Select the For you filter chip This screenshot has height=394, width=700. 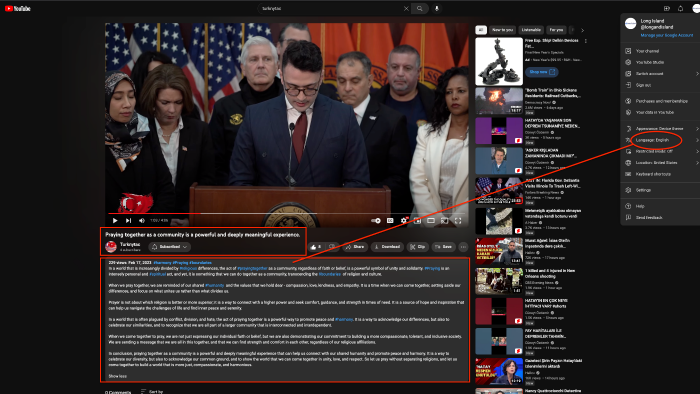click(556, 30)
